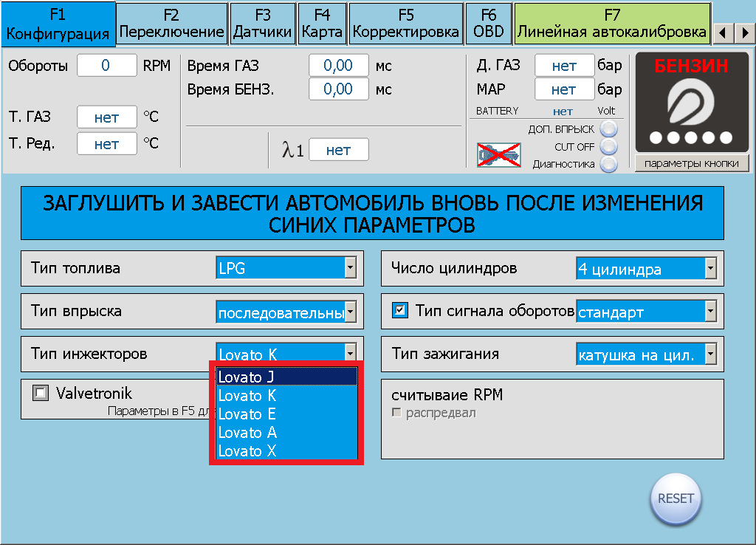Open the F1 Конфигурация tab
Viewport: 756px width, 545px height.
58,24
